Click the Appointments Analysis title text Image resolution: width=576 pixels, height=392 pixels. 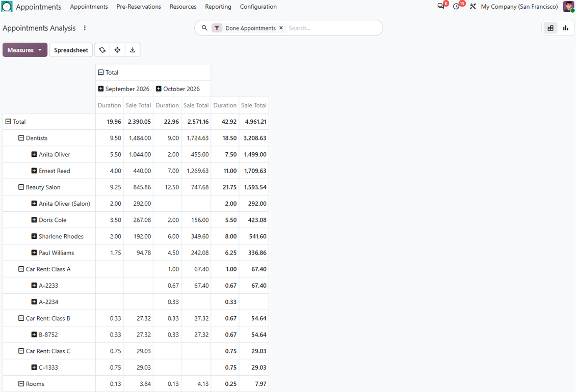(x=39, y=28)
